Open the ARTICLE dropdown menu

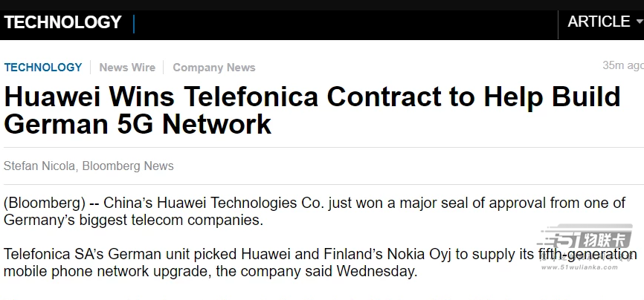tap(605, 22)
